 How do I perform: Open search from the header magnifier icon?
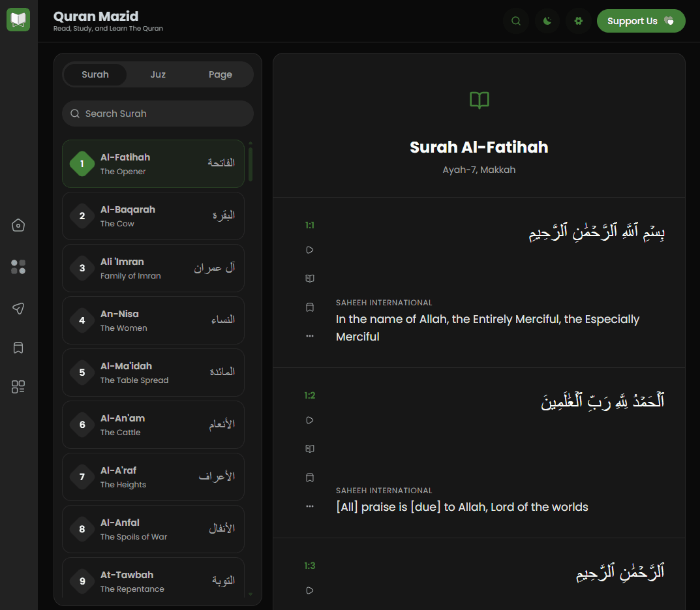pos(516,21)
